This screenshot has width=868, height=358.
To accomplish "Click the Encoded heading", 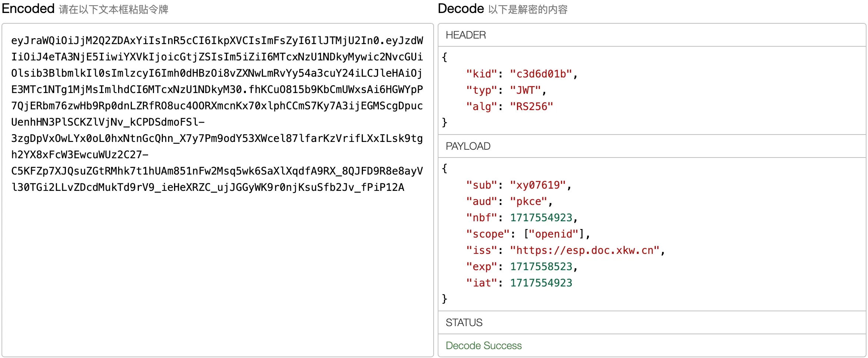I will pyautogui.click(x=28, y=9).
